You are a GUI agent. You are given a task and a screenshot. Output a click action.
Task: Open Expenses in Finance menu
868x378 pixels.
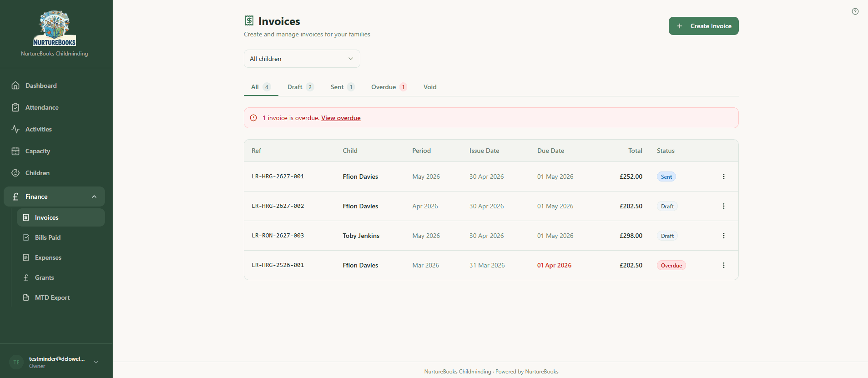pos(61,257)
